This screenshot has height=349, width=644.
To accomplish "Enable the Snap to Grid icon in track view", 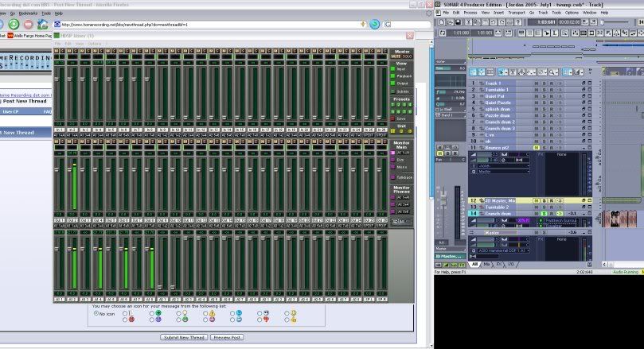I will click(x=565, y=72).
